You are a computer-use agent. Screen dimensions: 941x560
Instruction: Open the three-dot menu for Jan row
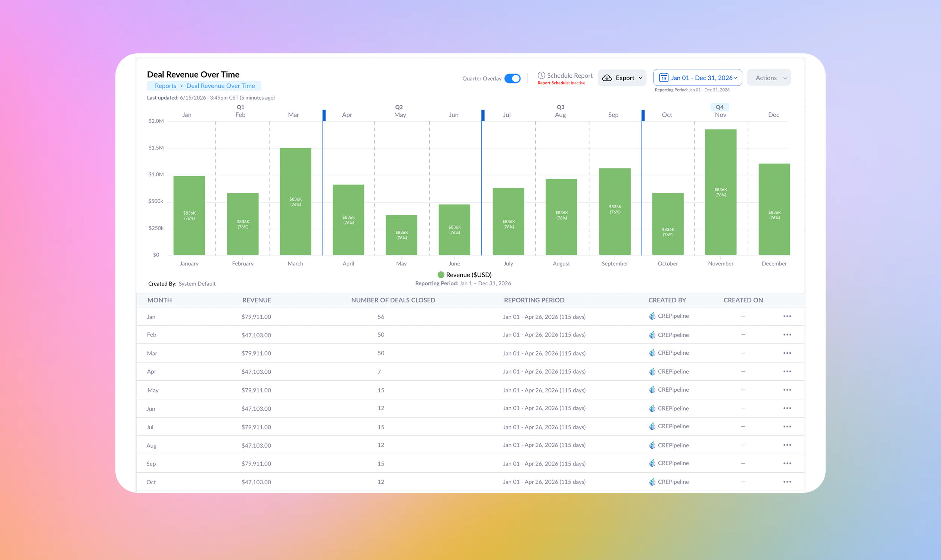[787, 316]
